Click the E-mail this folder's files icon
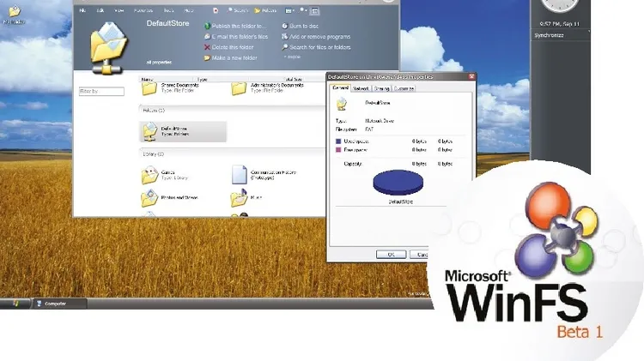The image size is (644, 361). coord(207,37)
